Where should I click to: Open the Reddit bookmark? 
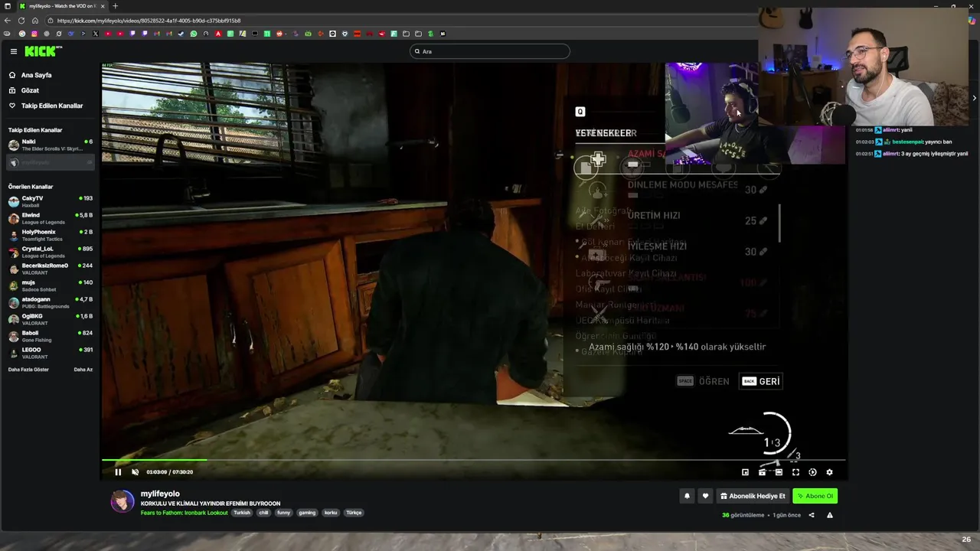click(x=279, y=34)
